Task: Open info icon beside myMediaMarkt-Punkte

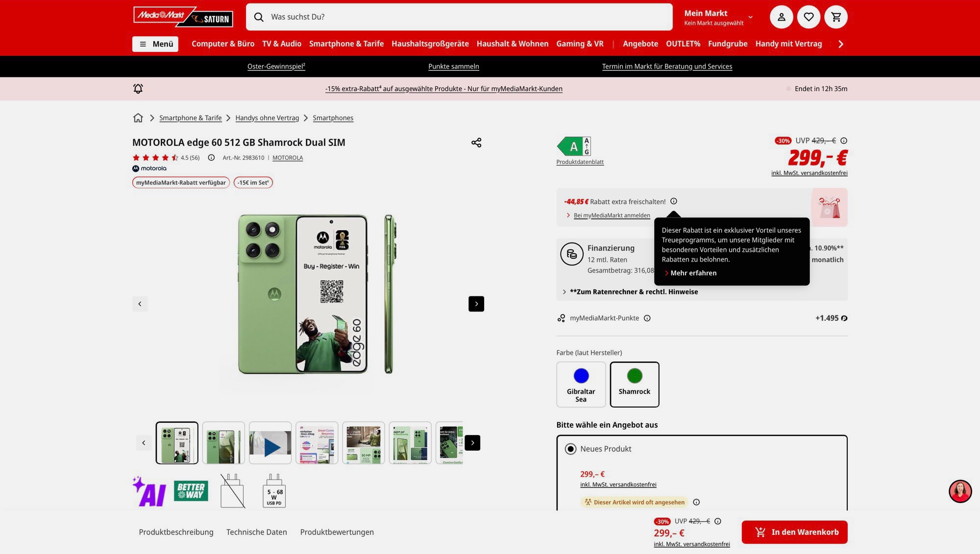Action: click(647, 318)
